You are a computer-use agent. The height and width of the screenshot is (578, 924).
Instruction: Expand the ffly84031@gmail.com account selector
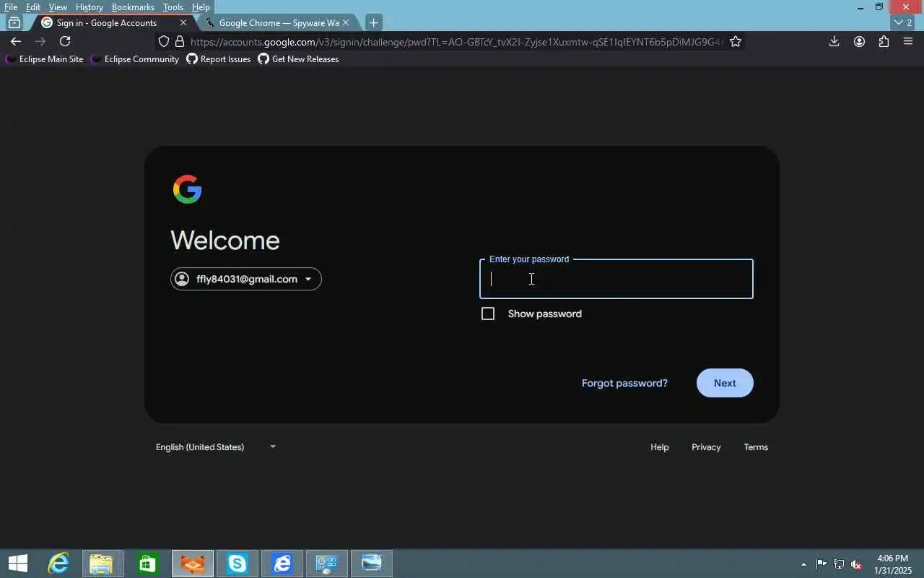click(x=246, y=279)
